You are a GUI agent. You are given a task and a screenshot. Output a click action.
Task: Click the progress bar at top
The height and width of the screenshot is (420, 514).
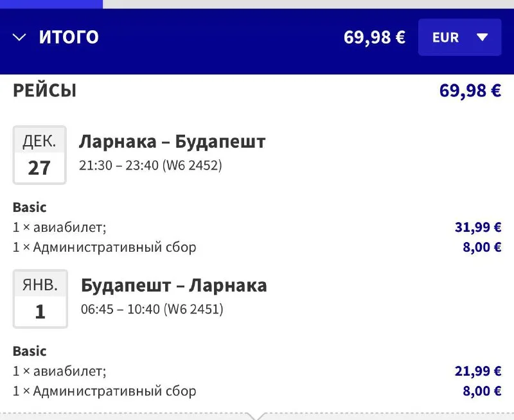tap(51, 4)
